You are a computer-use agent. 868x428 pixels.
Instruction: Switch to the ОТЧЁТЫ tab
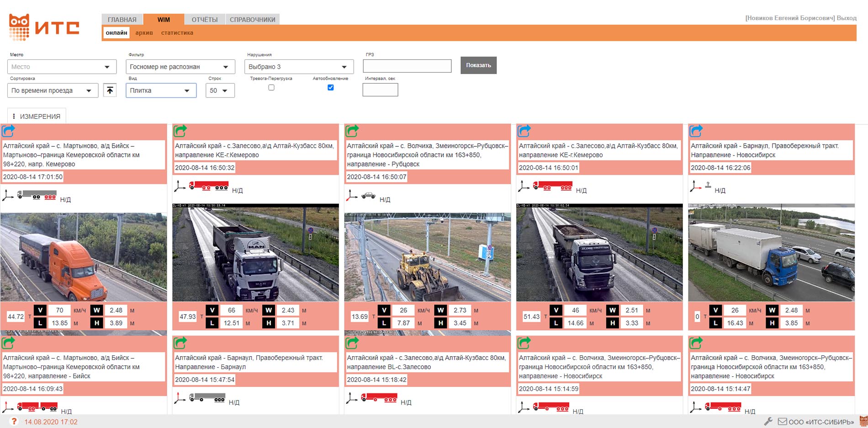tap(204, 20)
